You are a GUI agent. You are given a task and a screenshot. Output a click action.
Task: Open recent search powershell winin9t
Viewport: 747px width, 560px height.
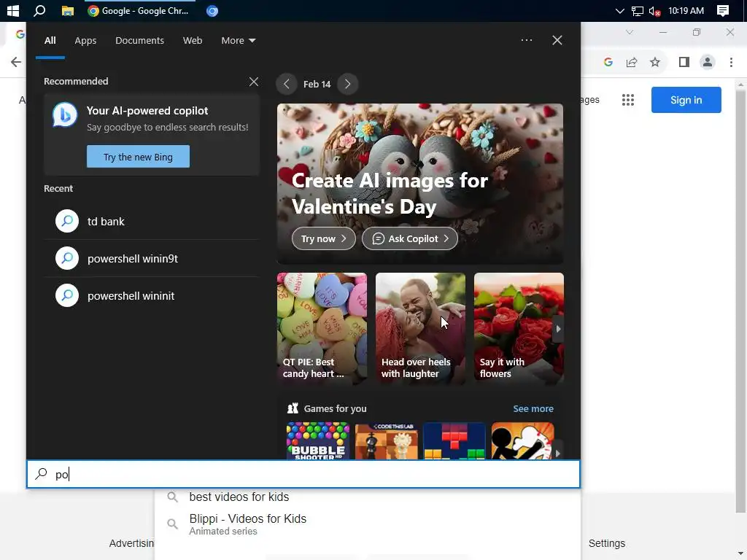point(152,259)
